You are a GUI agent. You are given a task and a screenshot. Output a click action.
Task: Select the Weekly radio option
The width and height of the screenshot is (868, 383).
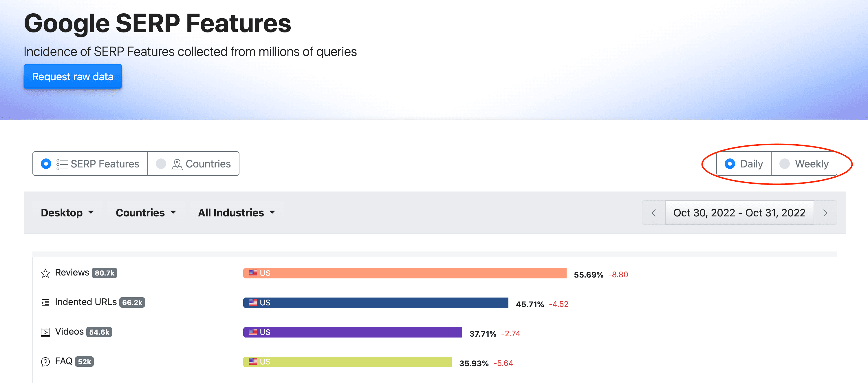coord(784,164)
